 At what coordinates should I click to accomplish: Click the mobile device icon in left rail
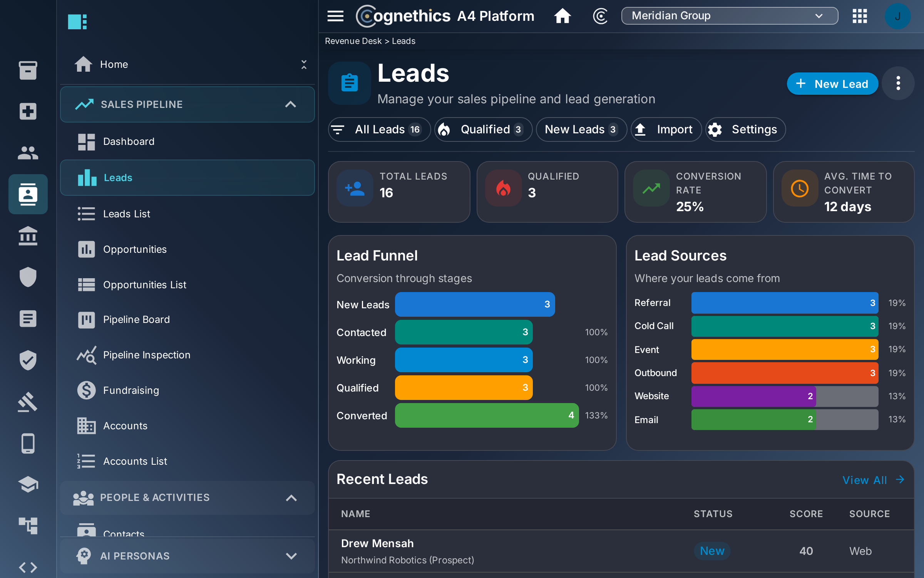point(28,443)
